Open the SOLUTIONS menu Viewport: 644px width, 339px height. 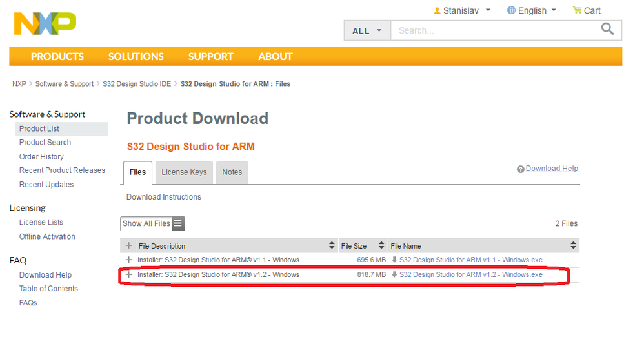pyautogui.click(x=136, y=56)
